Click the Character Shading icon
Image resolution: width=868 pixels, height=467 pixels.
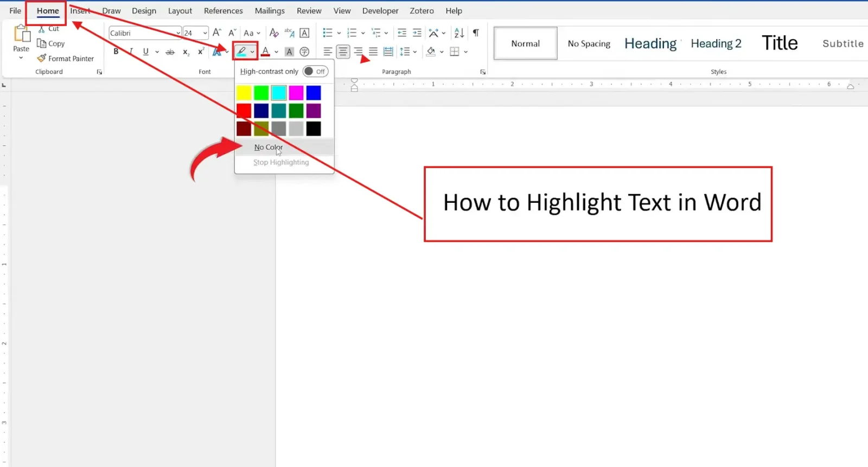point(289,52)
